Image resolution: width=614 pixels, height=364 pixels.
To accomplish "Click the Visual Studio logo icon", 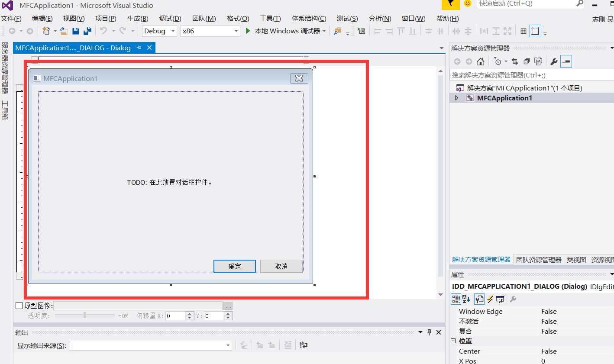I will pos(8,6).
